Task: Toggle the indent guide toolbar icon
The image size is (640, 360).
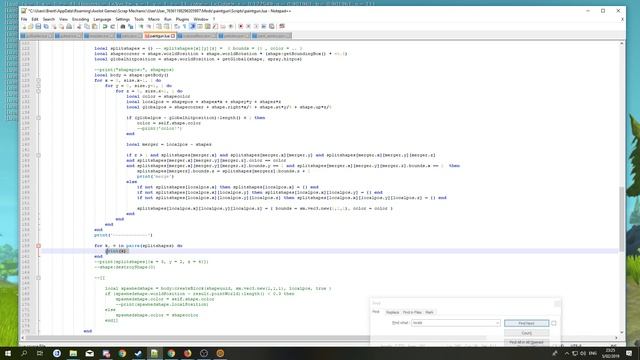Action: point(193,27)
